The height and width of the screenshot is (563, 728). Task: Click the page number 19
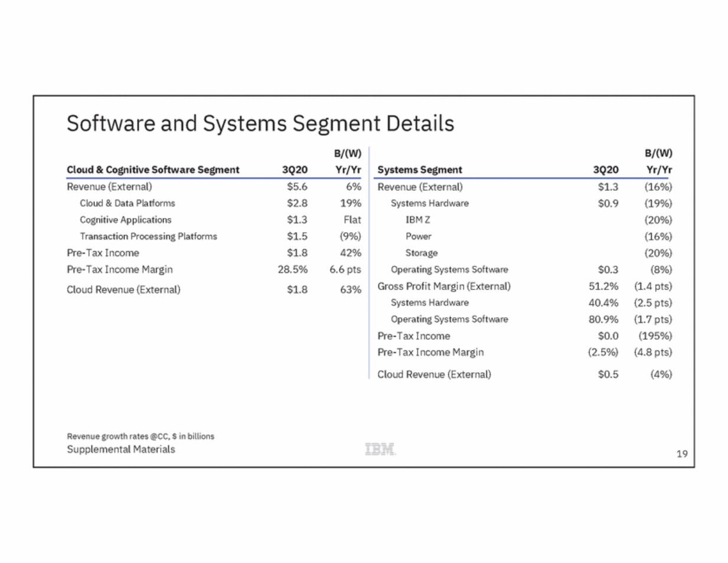pyautogui.click(x=682, y=454)
